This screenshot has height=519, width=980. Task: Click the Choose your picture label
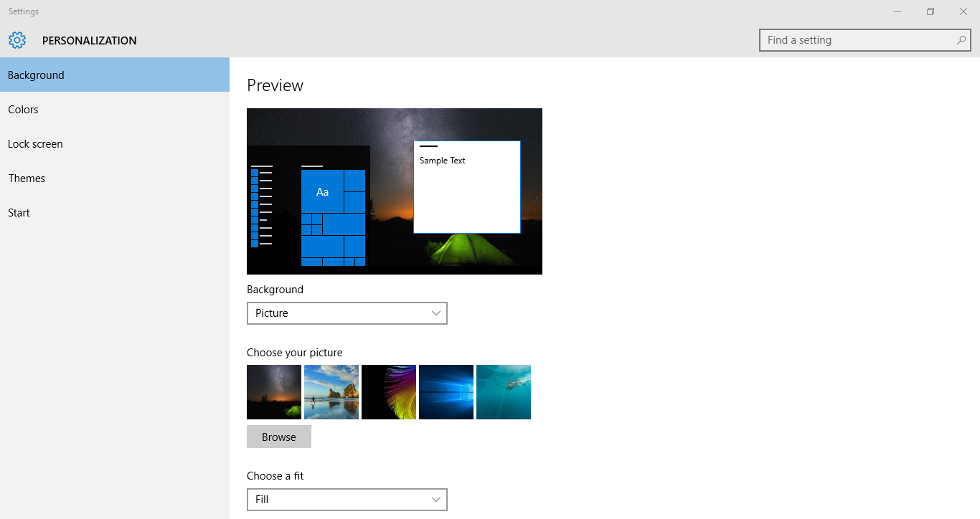(295, 353)
